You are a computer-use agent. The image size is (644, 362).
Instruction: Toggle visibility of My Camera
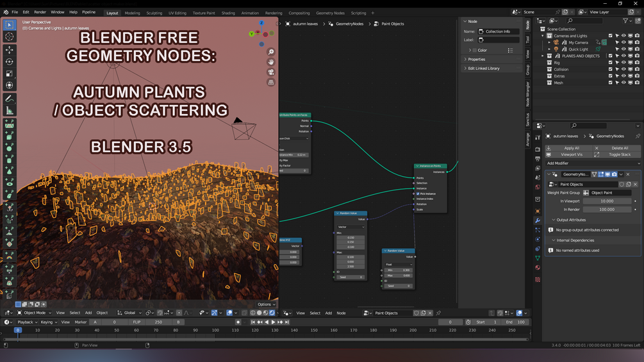623,43
